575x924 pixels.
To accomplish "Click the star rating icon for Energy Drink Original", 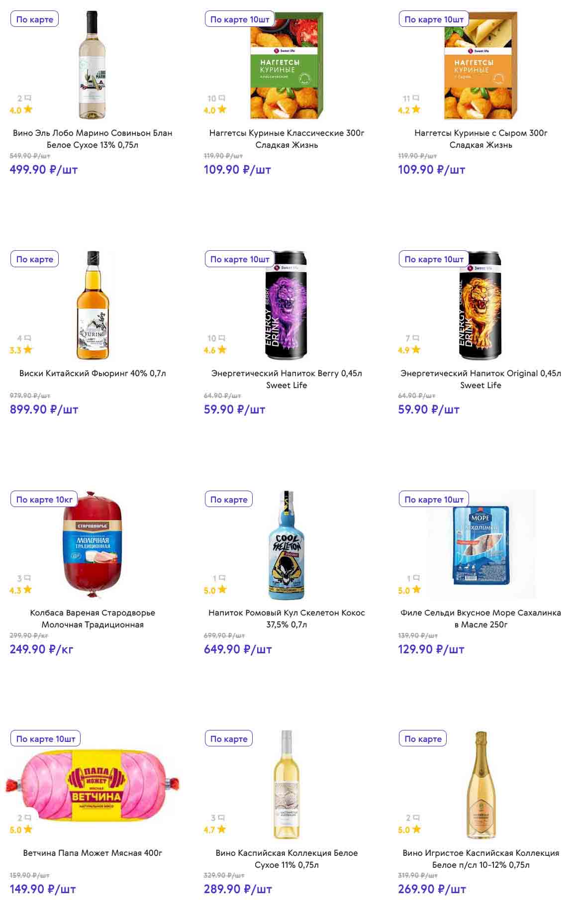I will coord(416,350).
